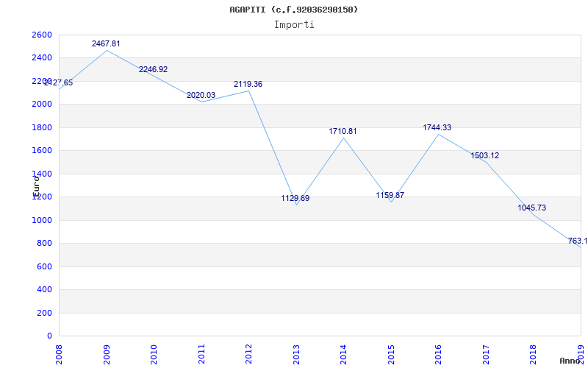Click the 2017 x-axis year label
The height and width of the screenshot is (368, 588).
[486, 355]
